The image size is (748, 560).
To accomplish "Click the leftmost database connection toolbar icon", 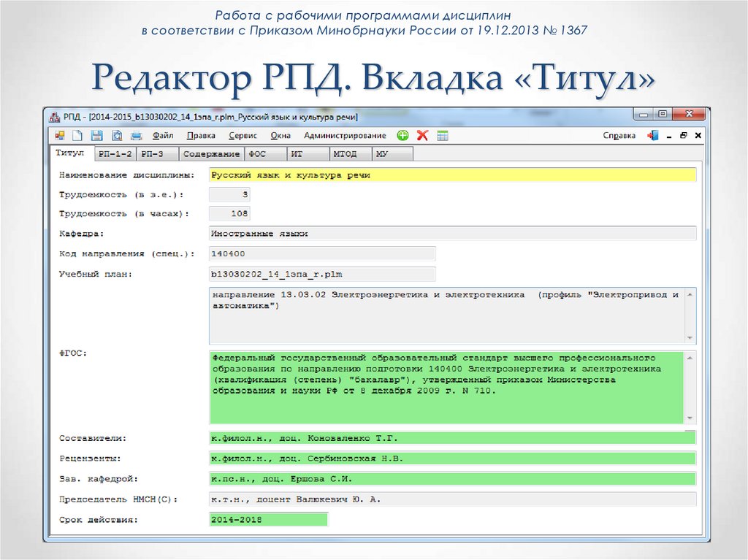I will pyautogui.click(x=60, y=135).
